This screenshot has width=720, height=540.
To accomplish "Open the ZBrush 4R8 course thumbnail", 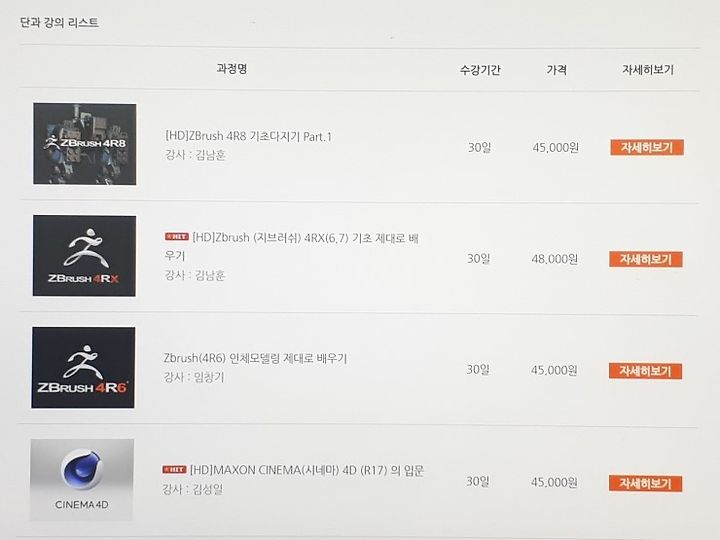I will click(x=84, y=144).
